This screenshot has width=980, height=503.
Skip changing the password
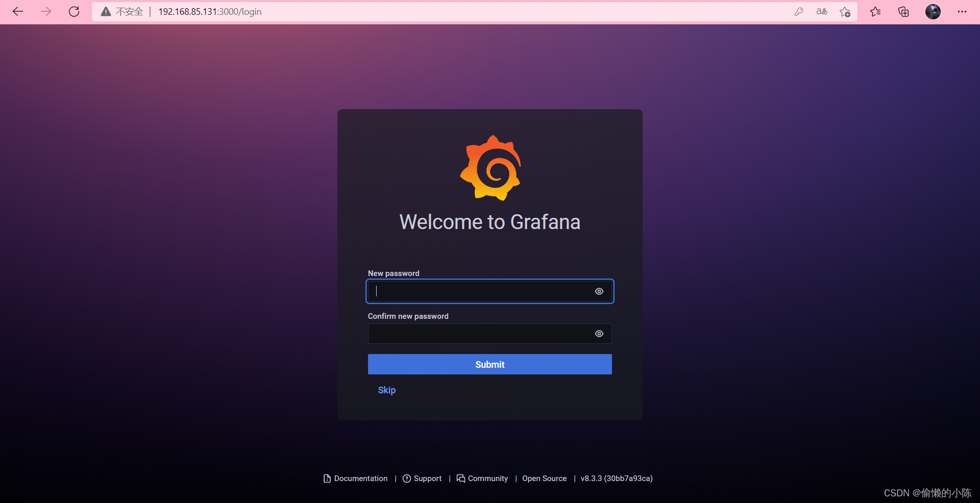coord(387,390)
